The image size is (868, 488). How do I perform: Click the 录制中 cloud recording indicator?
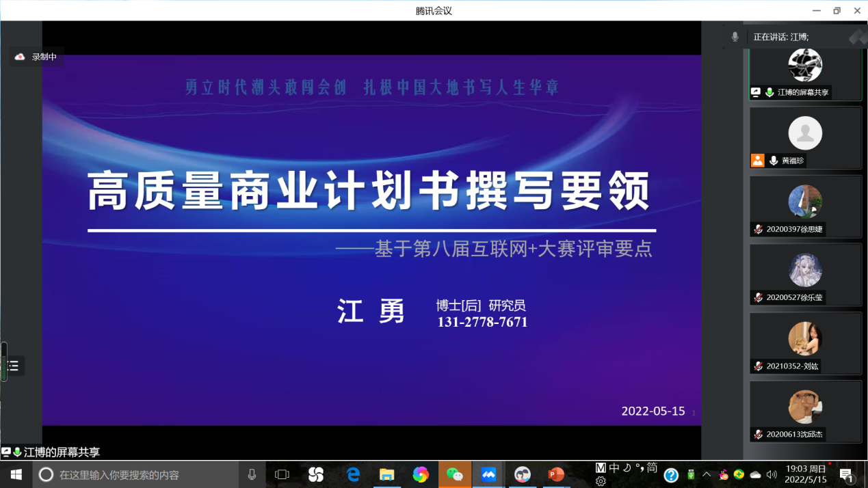pyautogui.click(x=36, y=57)
